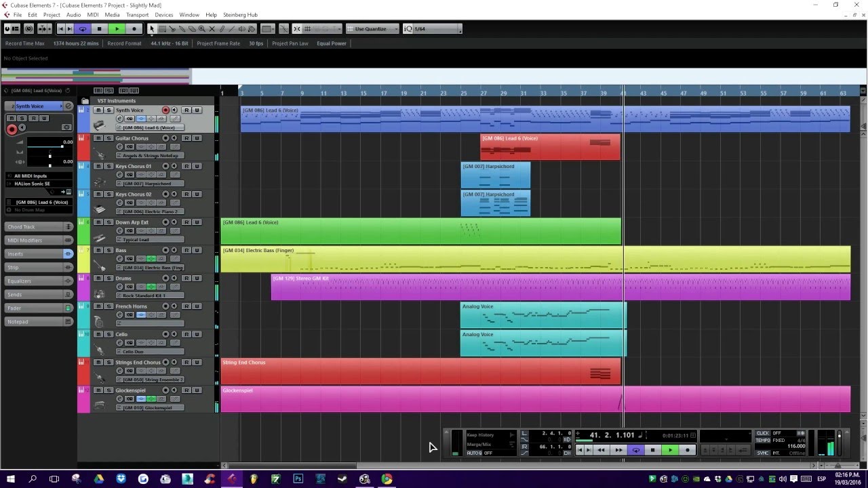Click fast forward in transport panel
The width and height of the screenshot is (868, 488).
tap(618, 449)
